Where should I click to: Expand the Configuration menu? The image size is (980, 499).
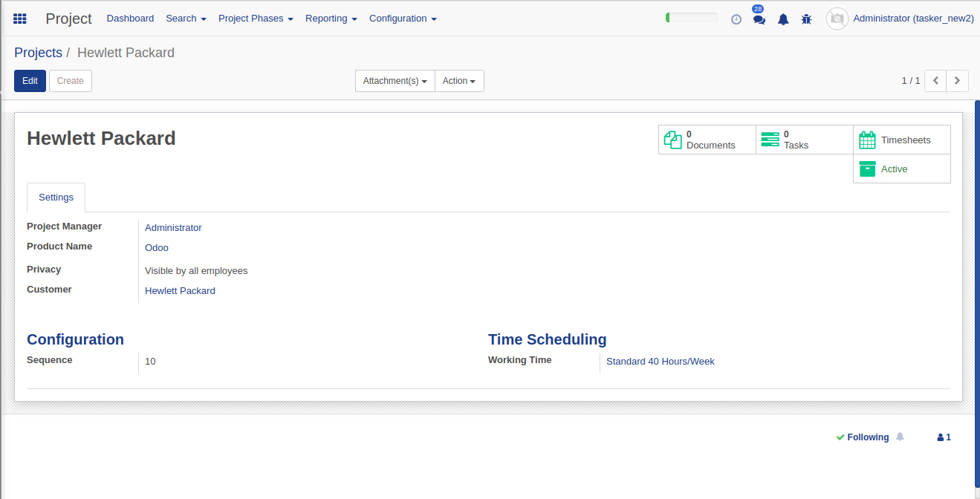403,19
